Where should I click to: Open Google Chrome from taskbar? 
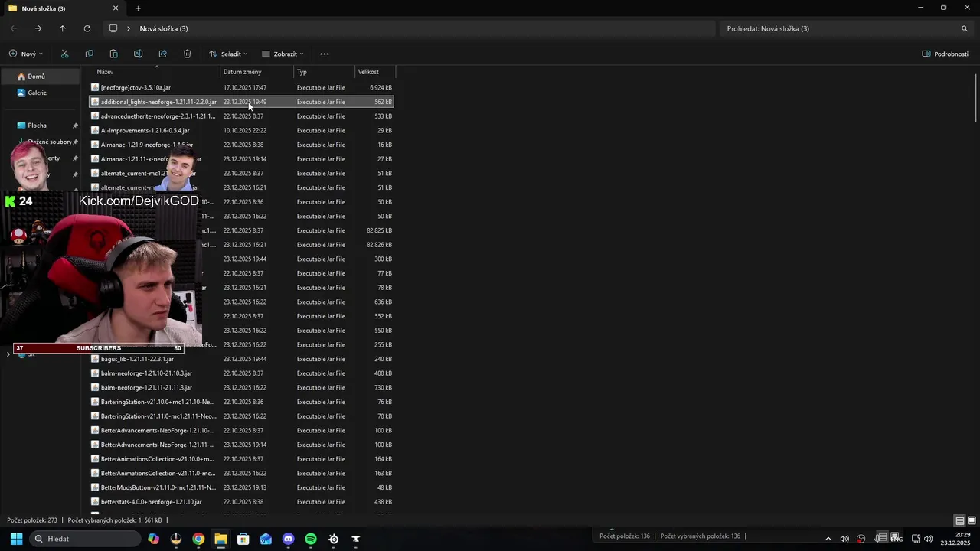coord(198,539)
